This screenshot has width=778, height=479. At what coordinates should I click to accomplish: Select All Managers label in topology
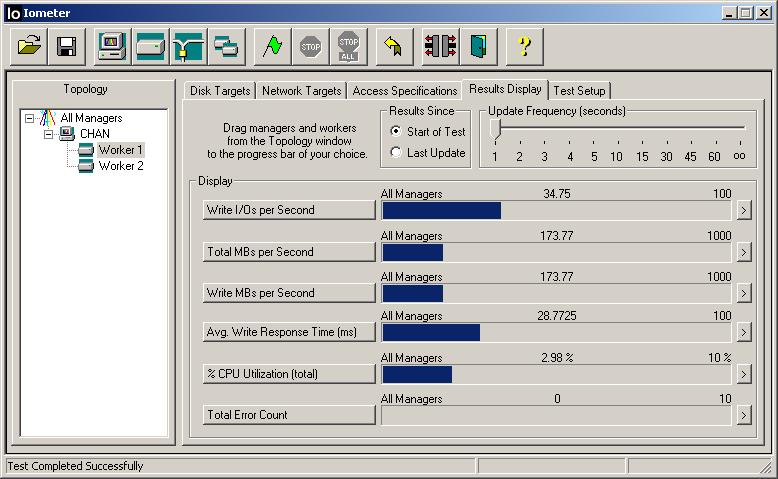[x=91, y=118]
